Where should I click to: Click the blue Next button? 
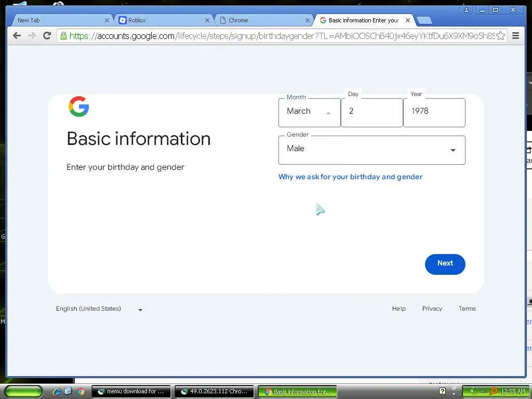445,264
